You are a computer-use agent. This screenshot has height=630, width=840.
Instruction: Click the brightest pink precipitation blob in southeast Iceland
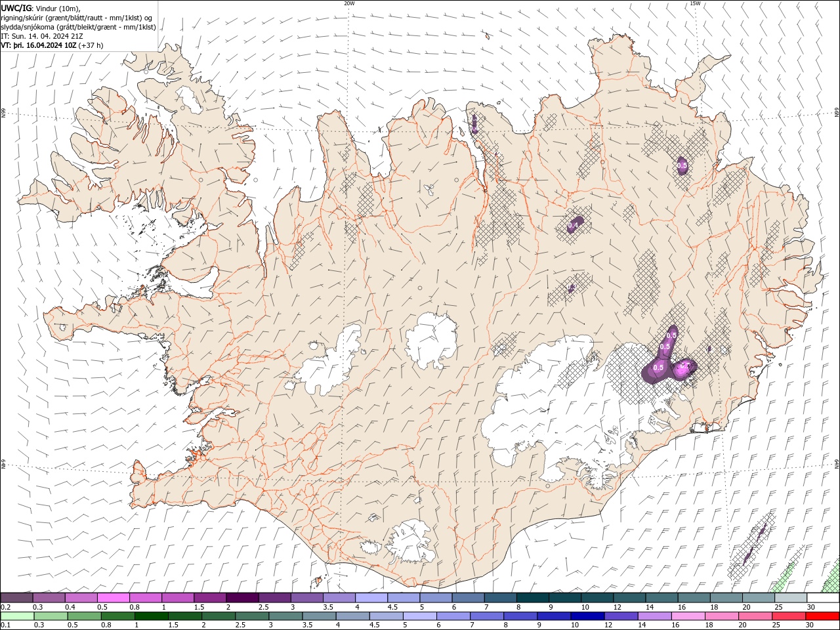(684, 369)
